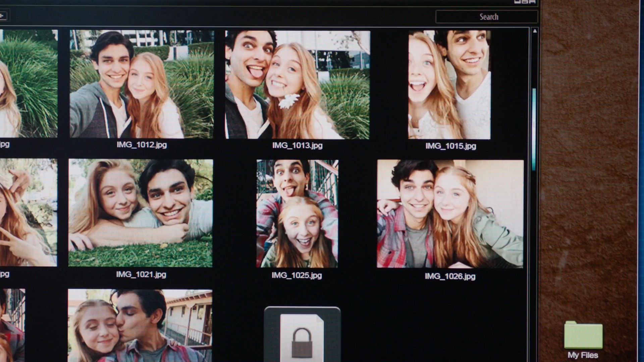Click the scrollbar up arrow

click(x=535, y=31)
